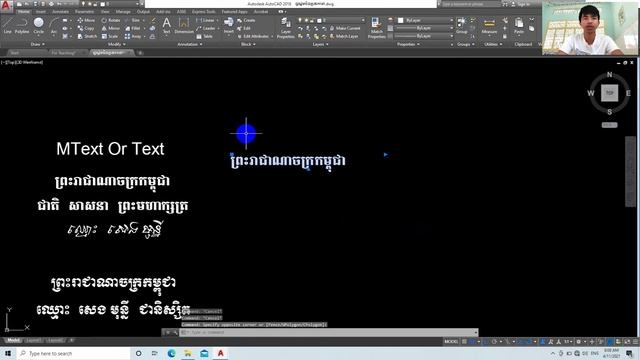The height and width of the screenshot is (360, 640).
Task: Click the Stretch tool
Action: coord(87,36)
